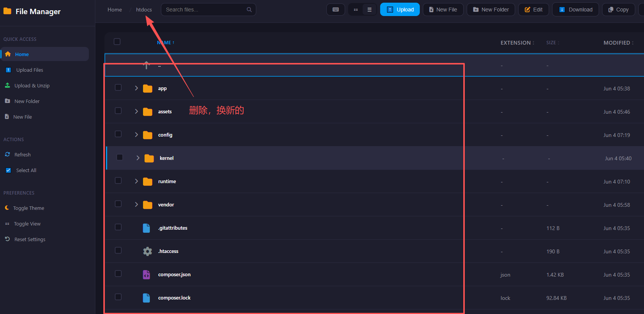Click the kernel folder icon
Viewport: 644px width, 314px height.
149,158
